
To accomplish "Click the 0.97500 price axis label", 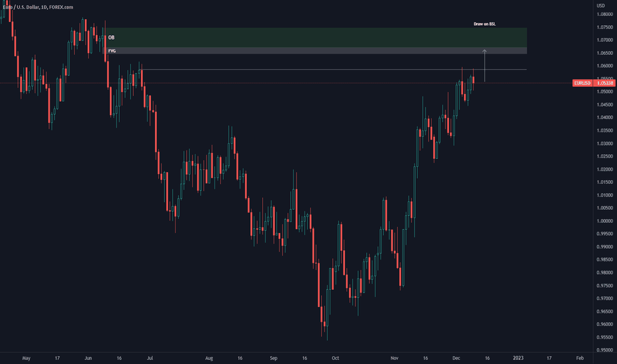I will (605, 286).
